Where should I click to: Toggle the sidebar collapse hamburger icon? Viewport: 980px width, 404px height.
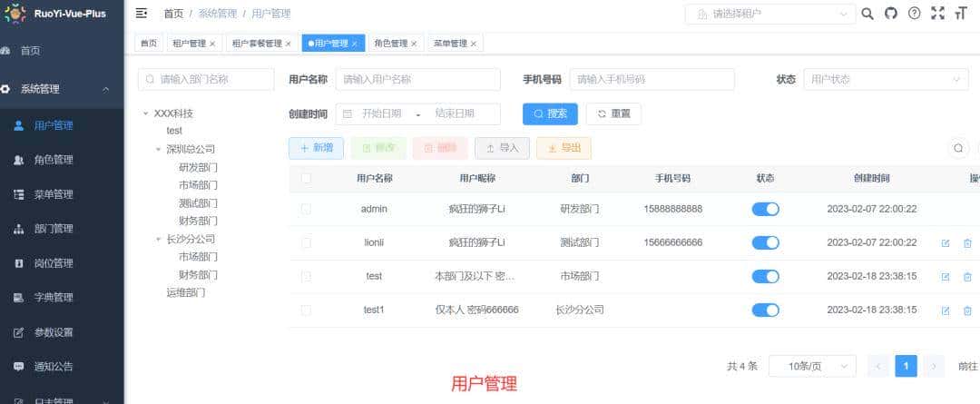pos(142,13)
